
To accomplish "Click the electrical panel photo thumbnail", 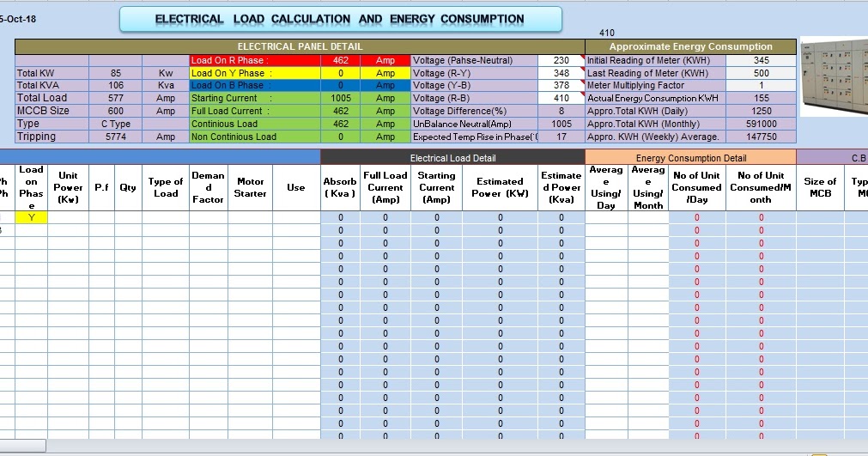I will tap(835, 76).
